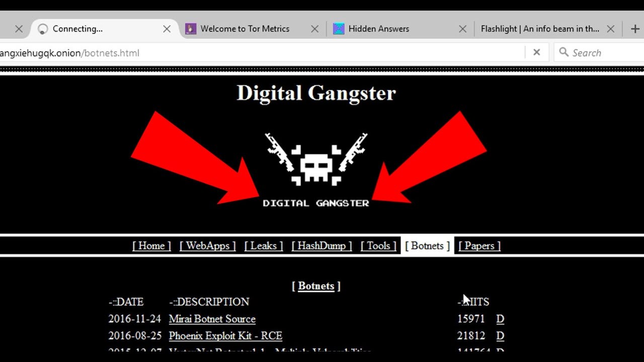
Task: Open the Home navigation link
Action: tap(151, 246)
